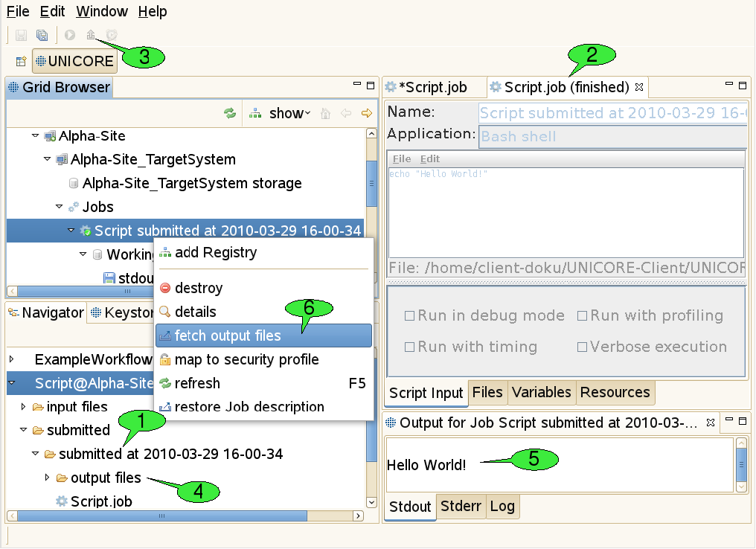Expand the output files folder
Viewport: 756px width, 549px height.
(48, 477)
